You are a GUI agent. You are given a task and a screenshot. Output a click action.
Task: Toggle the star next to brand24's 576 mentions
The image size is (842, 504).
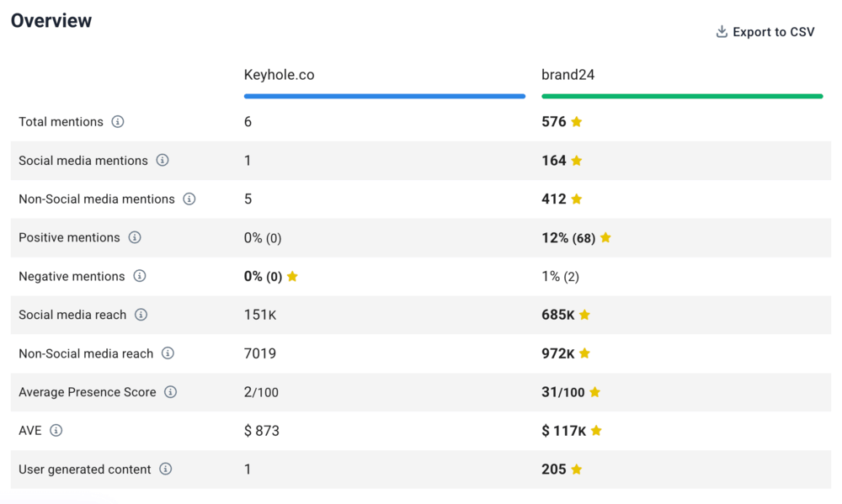click(575, 121)
